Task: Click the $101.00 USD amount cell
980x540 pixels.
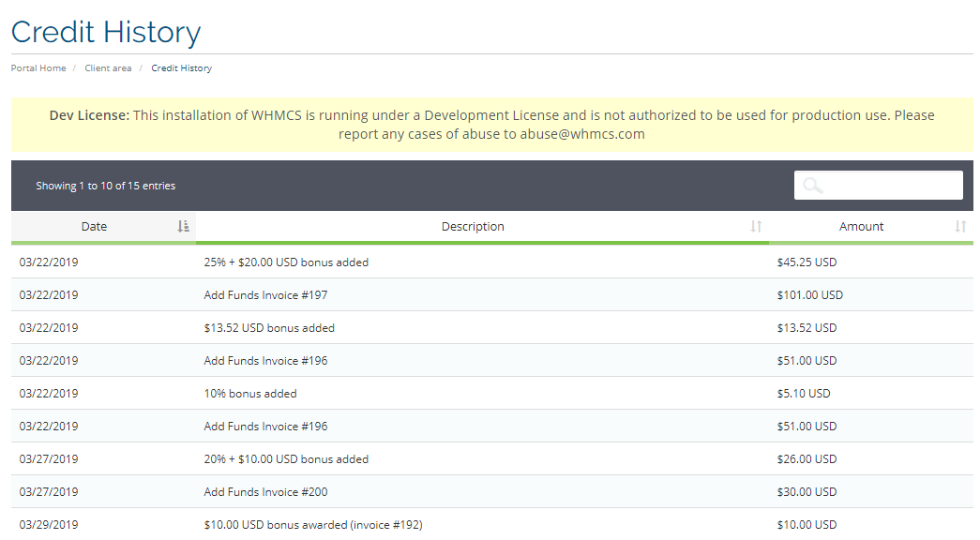Action: pyautogui.click(x=809, y=295)
